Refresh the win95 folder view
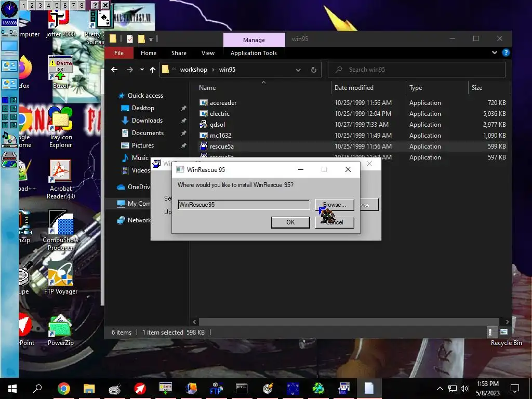Viewport: 532px width, 399px height. [313, 70]
